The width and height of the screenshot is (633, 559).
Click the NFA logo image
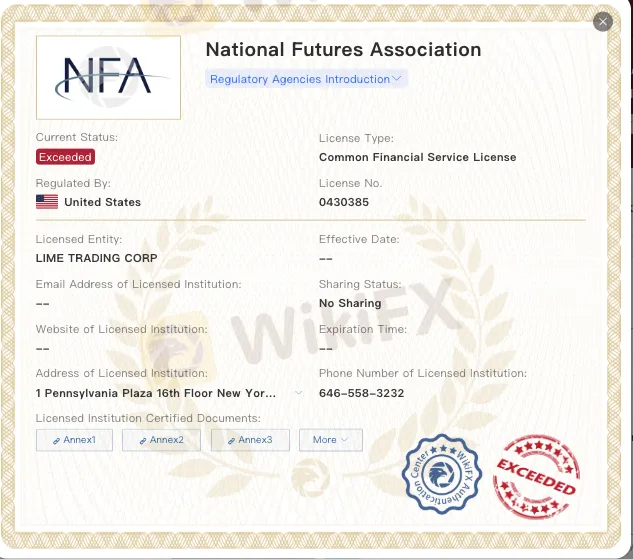coord(108,77)
